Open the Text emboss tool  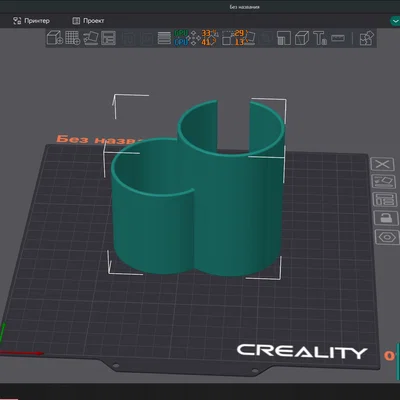(320, 38)
